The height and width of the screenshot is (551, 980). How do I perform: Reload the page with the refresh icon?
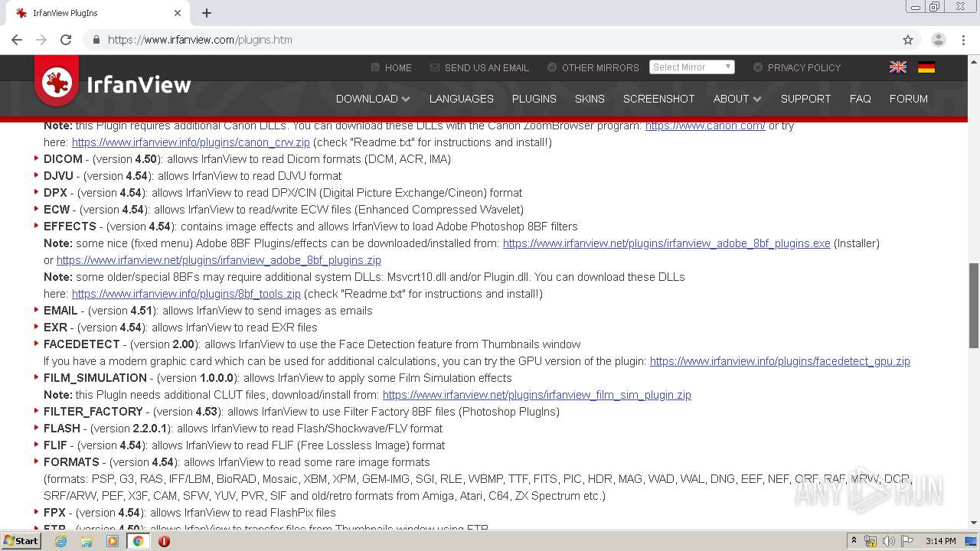coord(66,40)
